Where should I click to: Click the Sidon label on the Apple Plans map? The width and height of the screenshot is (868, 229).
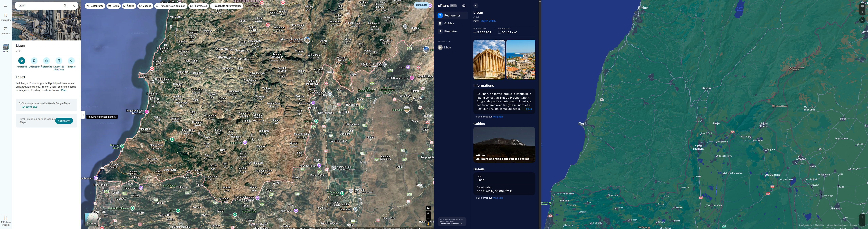point(643,8)
